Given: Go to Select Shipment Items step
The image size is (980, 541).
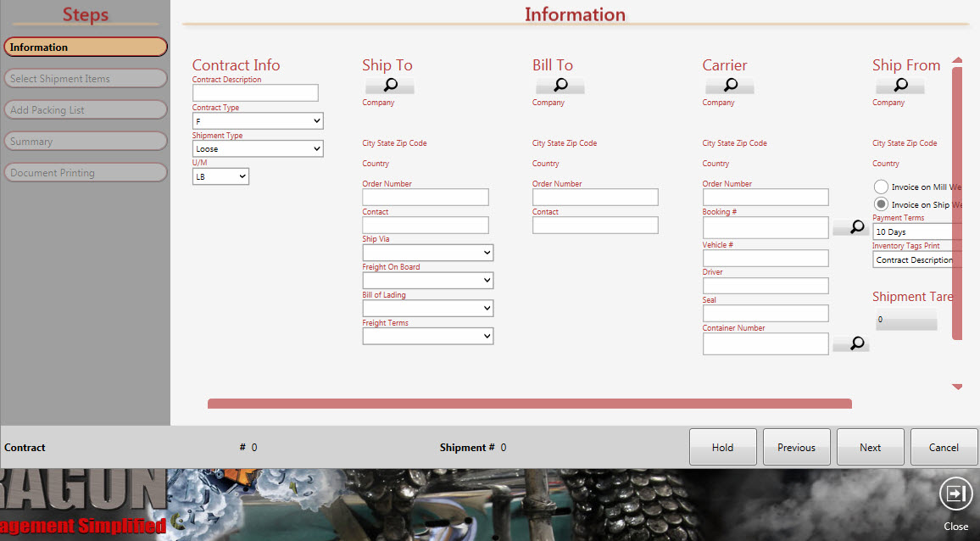Looking at the screenshot, I should tap(85, 79).
